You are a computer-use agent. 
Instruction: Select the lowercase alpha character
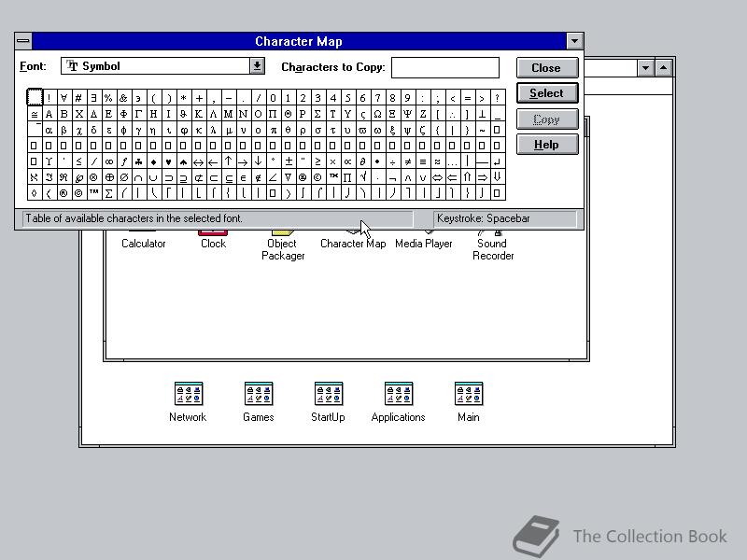coord(49,130)
